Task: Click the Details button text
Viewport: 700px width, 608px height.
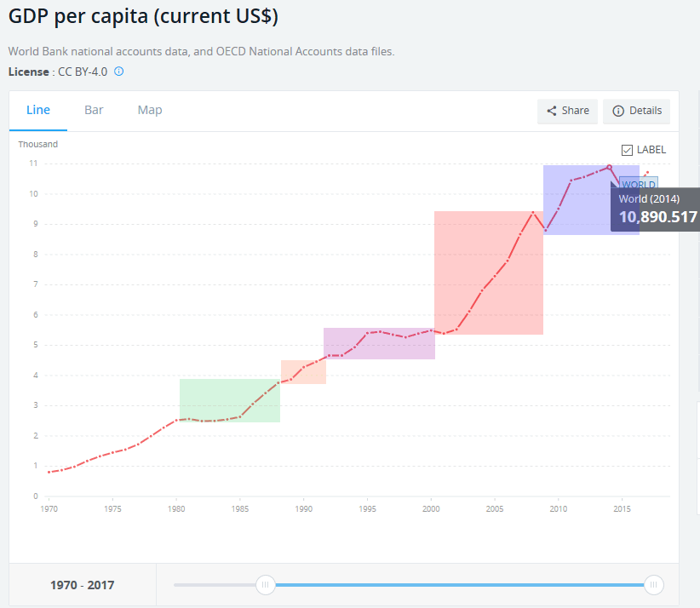Action: (x=645, y=111)
